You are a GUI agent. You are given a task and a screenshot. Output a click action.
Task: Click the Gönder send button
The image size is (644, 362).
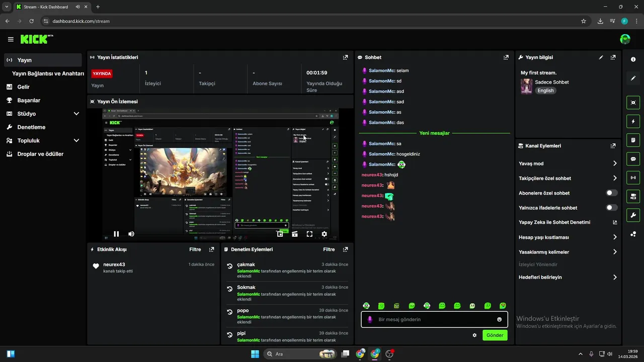click(x=495, y=335)
